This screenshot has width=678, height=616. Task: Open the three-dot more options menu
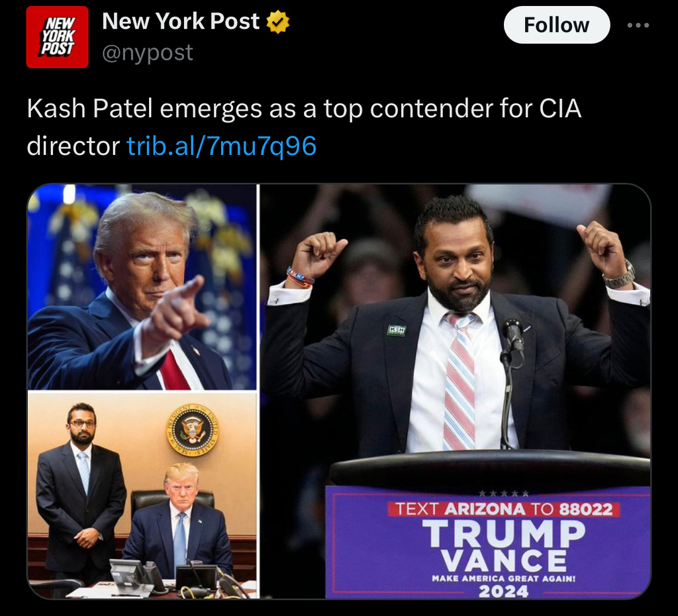click(x=638, y=25)
